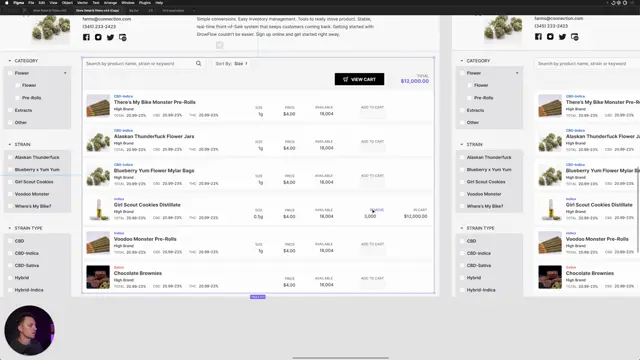Open the File menu

(31, 3)
